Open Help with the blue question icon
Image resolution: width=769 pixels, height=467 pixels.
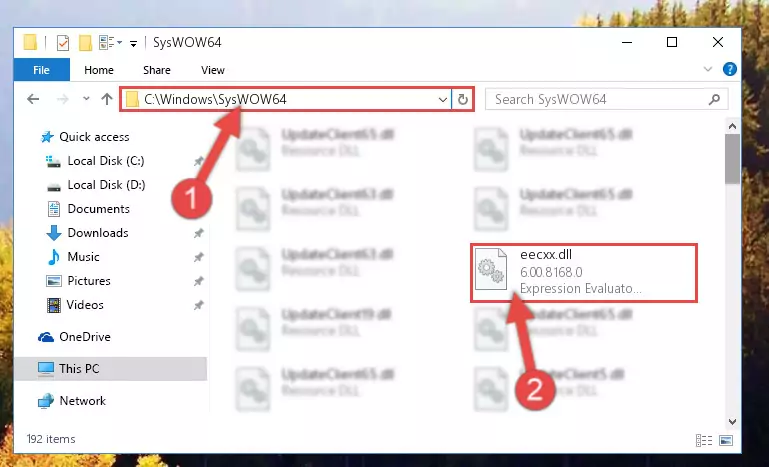[729, 69]
